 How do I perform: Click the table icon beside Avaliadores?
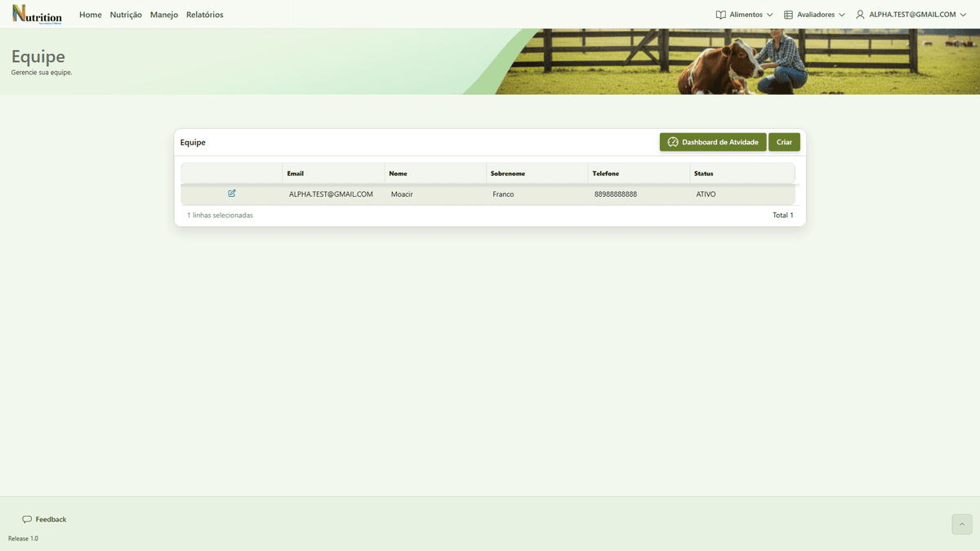point(789,15)
